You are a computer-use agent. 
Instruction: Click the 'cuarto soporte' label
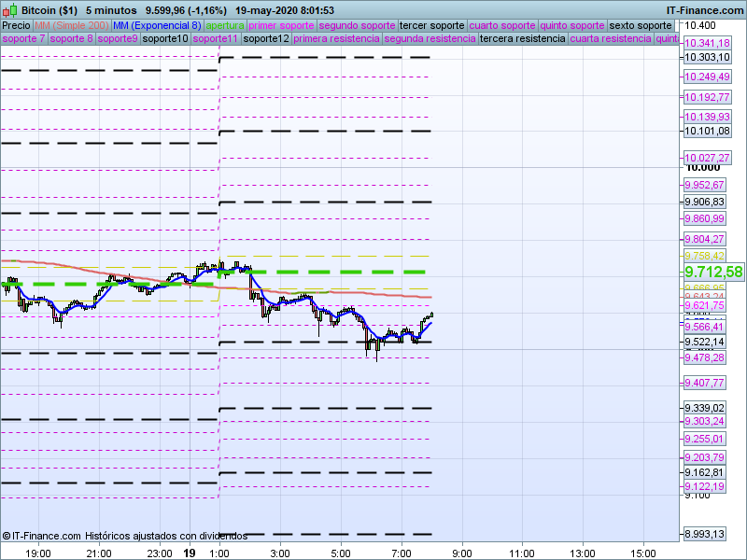click(503, 25)
